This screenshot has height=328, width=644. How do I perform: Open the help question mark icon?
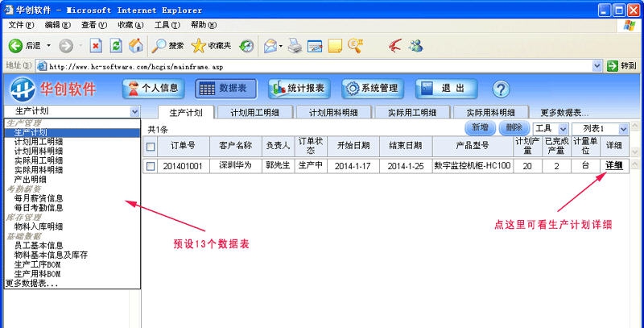pyautogui.click(x=501, y=89)
